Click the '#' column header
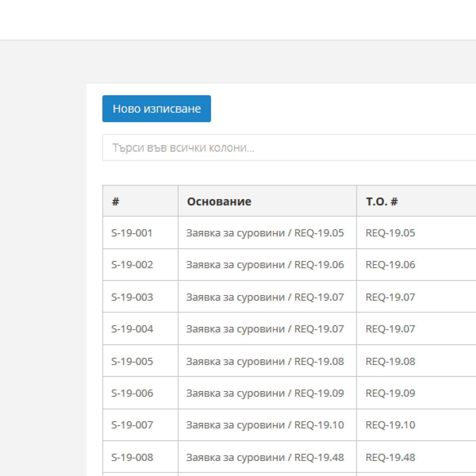 point(140,201)
